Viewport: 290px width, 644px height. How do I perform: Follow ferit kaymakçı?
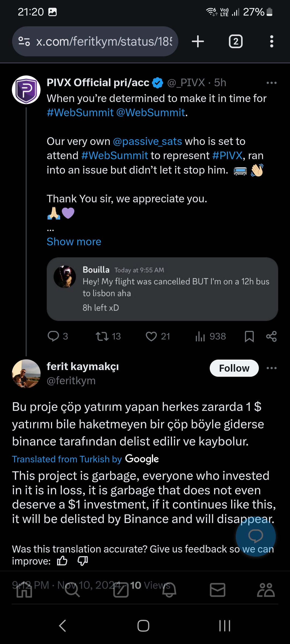tap(234, 368)
